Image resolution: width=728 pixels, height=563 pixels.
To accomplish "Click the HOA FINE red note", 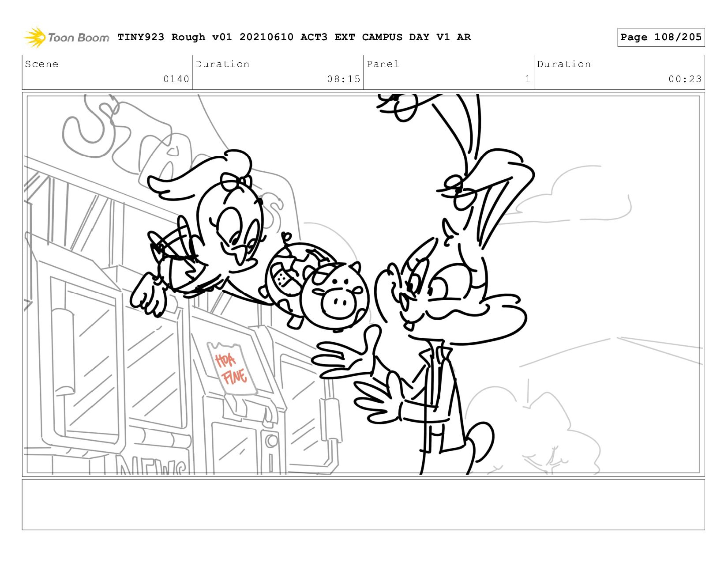I will 231,369.
